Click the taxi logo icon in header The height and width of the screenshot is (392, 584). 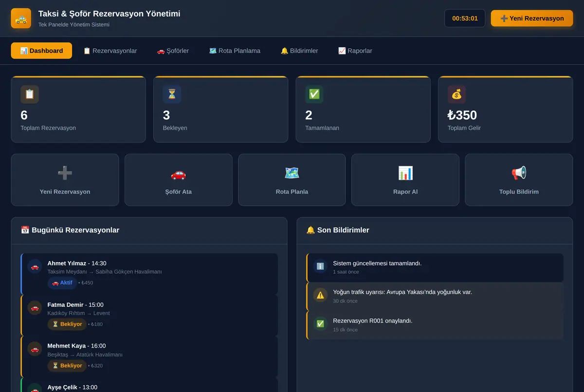pos(21,18)
